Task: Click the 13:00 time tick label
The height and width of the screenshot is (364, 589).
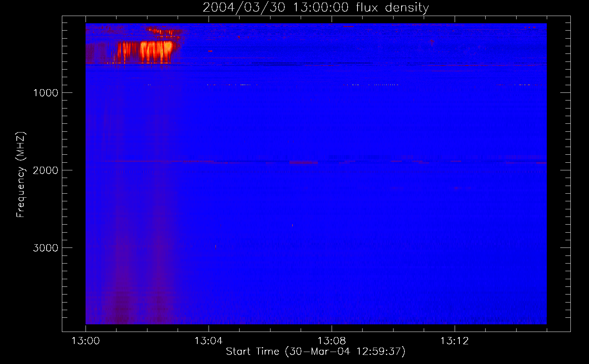Action: [86, 341]
